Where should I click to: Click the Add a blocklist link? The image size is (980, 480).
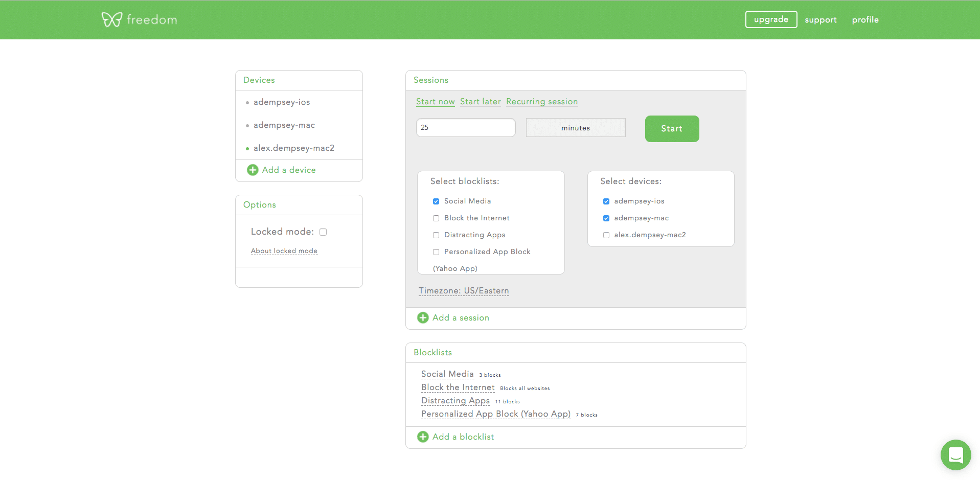(463, 437)
